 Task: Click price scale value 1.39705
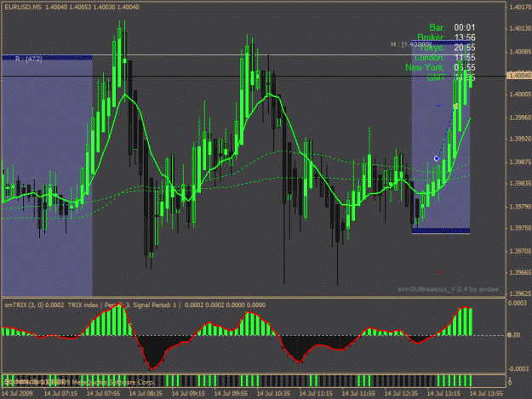[520, 251]
